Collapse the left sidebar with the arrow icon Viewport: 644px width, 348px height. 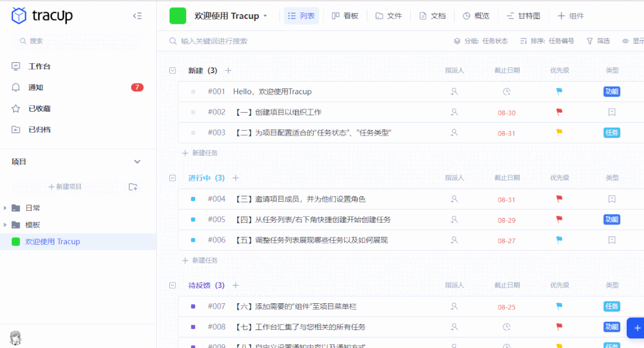(x=137, y=16)
